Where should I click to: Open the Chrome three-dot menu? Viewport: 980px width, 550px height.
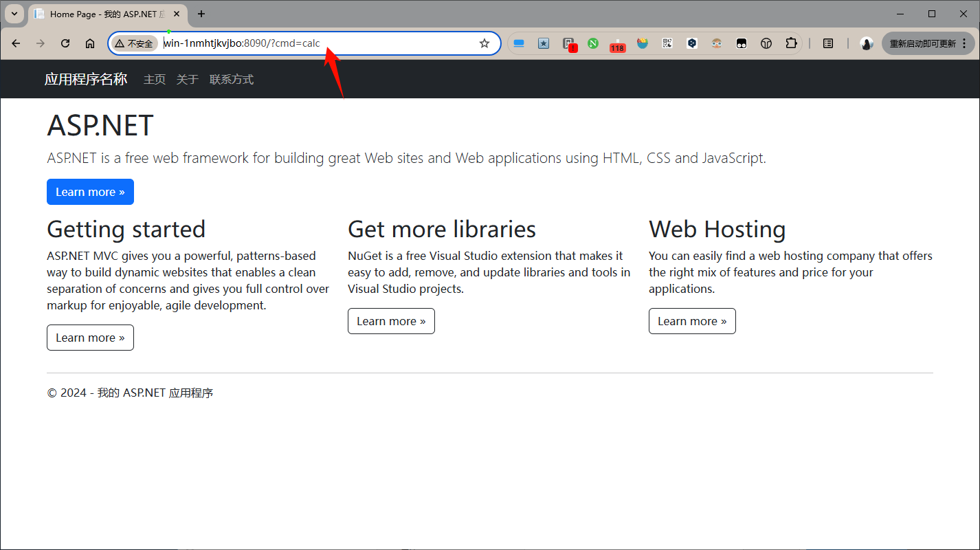(x=964, y=43)
